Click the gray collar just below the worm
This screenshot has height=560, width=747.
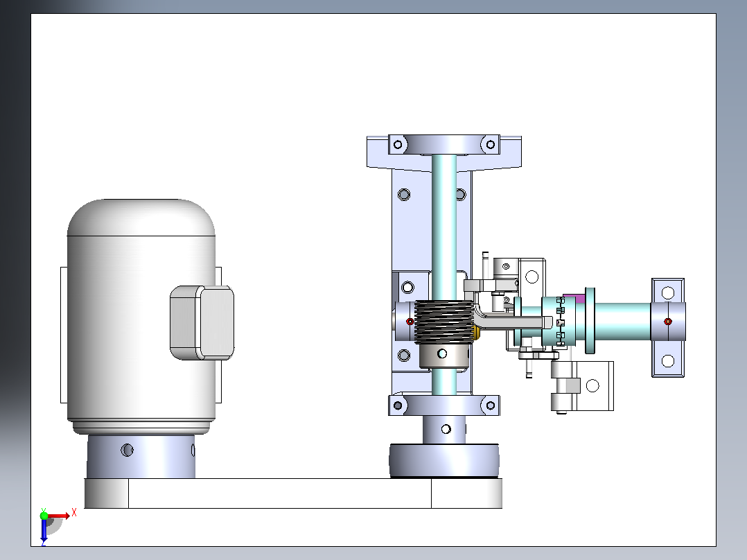[444, 356]
